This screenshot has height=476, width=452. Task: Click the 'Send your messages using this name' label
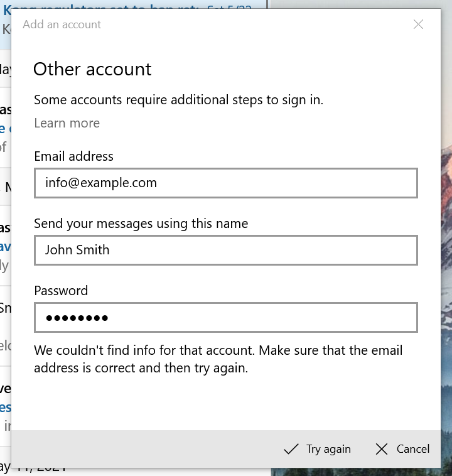(141, 224)
